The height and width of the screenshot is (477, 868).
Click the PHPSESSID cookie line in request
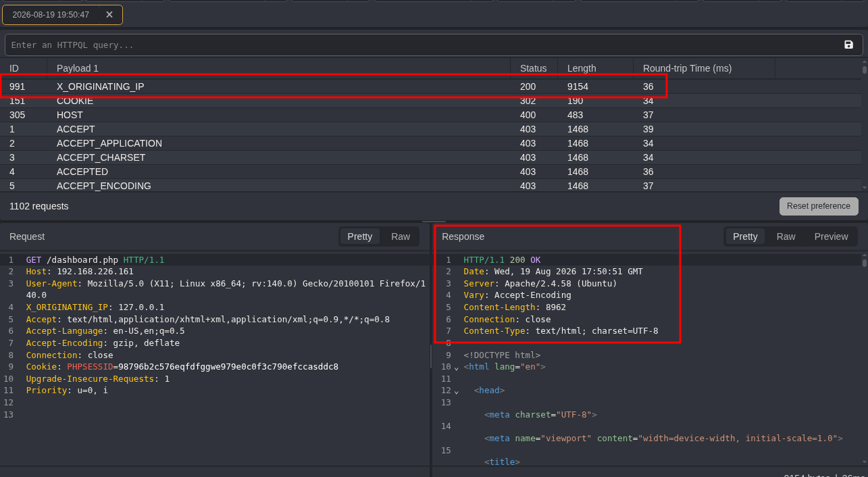[x=182, y=367]
